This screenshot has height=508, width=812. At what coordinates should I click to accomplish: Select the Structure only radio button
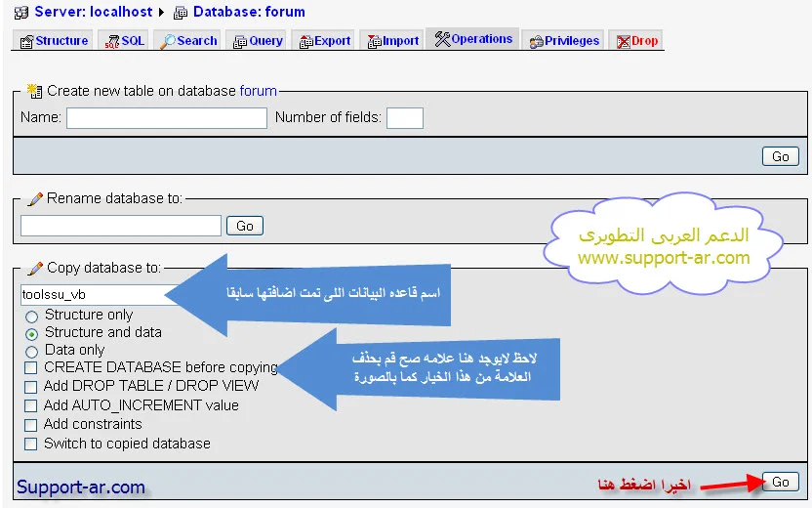(x=32, y=317)
